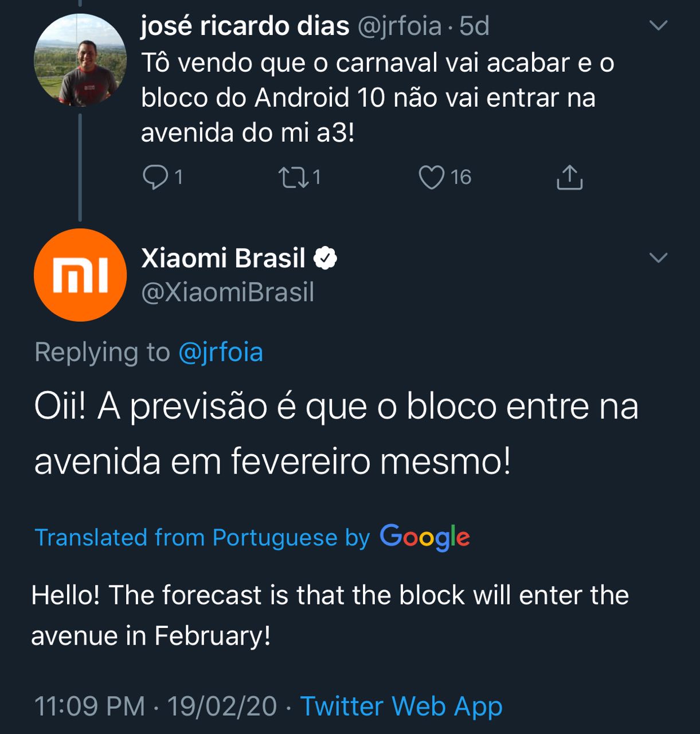Image resolution: width=700 pixels, height=734 pixels.
Task: Click the 11:09 PM 19/02/20 timestamp
Action: pyautogui.click(x=155, y=706)
